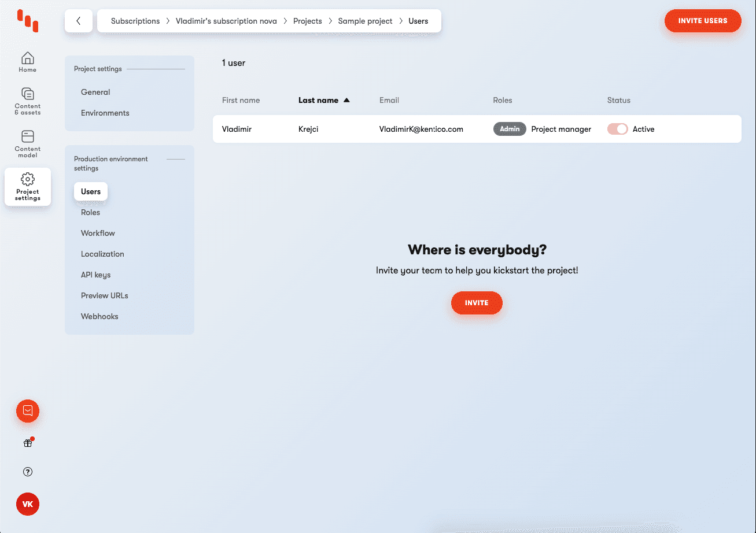The image size is (756, 533).
Task: Toggle Active status for Vladimir Krejci
Action: tap(617, 129)
